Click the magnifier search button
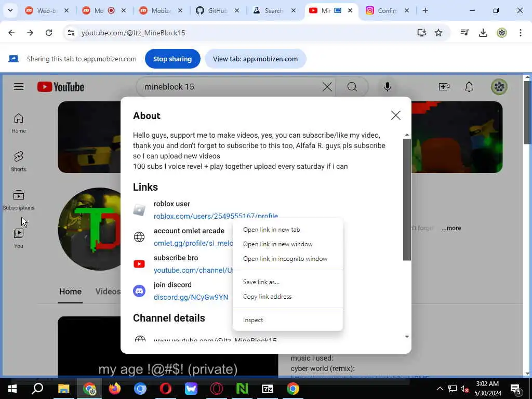This screenshot has height=399, width=532. (x=352, y=87)
